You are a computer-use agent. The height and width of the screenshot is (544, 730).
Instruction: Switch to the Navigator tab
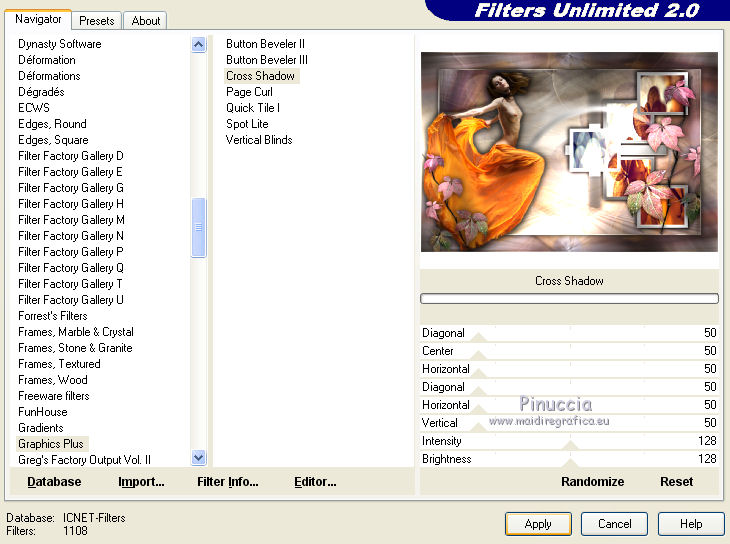[x=38, y=20]
